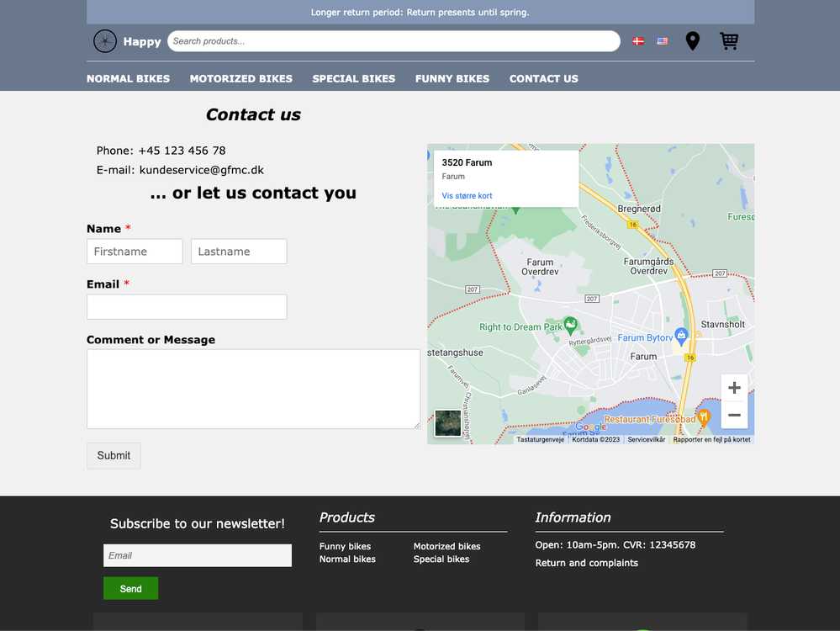Viewport: 840px width, 631px height.
Task: Zoom in on the map
Action: [x=734, y=388]
